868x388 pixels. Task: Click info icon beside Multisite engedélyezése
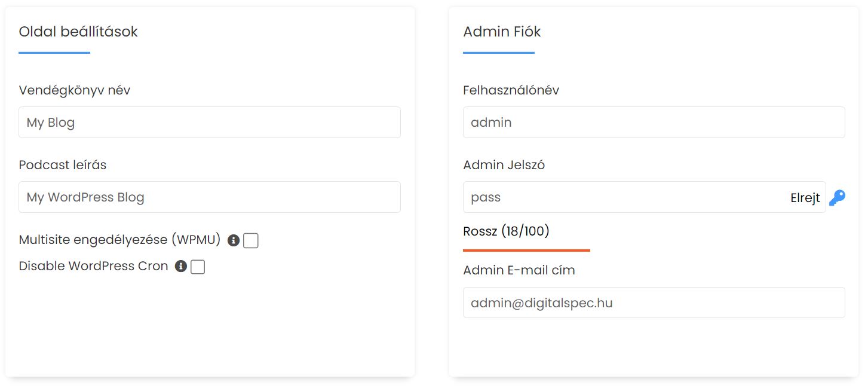tap(234, 240)
